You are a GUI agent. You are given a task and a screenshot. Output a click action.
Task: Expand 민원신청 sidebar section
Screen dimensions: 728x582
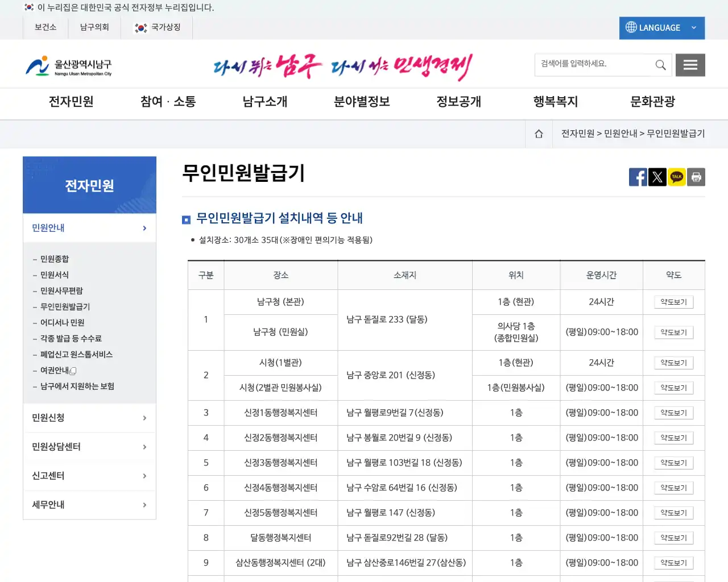click(x=89, y=418)
